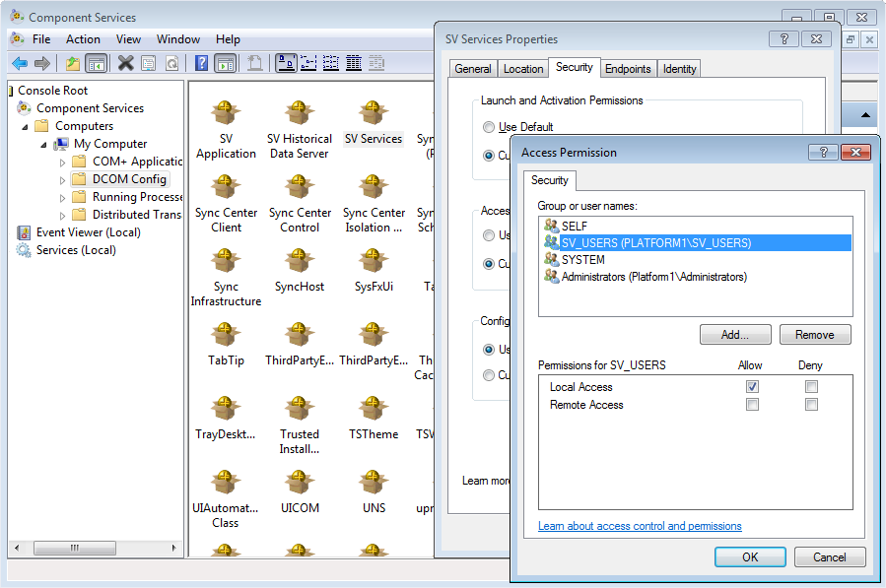Viewport: 886px width, 588px height.
Task: Expand the DCOM Config tree node
Action: pos(63,179)
